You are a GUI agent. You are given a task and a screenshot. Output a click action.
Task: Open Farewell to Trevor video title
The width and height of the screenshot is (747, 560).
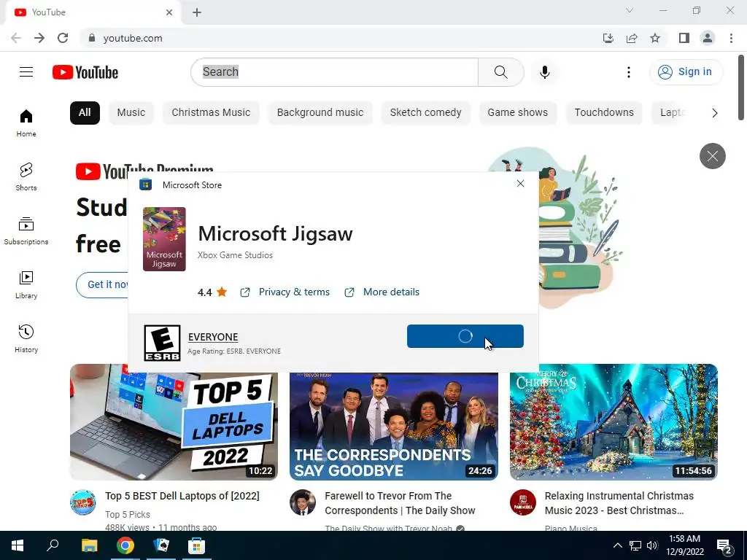400,503
